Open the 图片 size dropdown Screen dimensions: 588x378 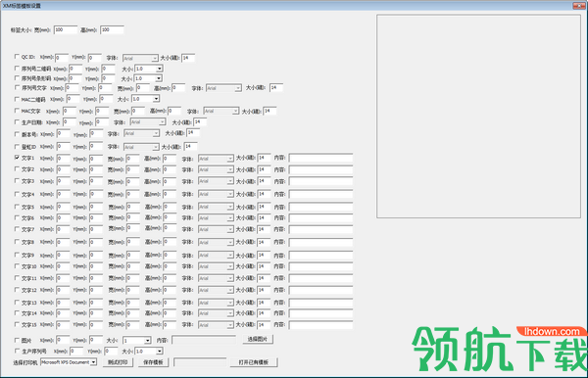(x=147, y=340)
